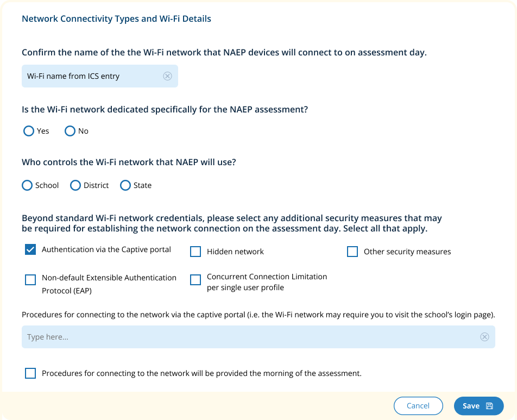Tick Non-default Extensible Authentication Protocol checkbox
This screenshot has width=517, height=420.
(x=30, y=280)
